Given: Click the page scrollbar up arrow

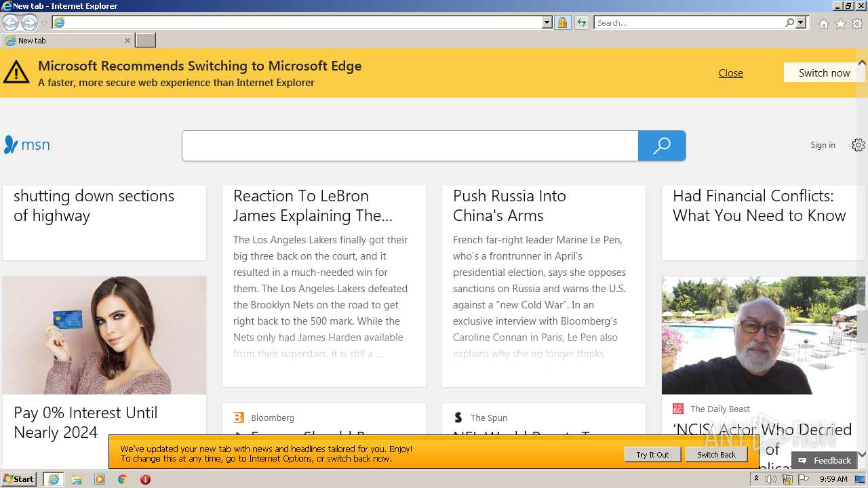Looking at the screenshot, I should click(x=862, y=62).
